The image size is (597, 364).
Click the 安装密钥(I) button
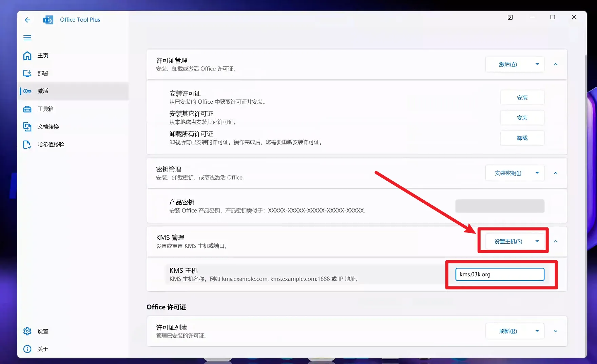point(508,173)
